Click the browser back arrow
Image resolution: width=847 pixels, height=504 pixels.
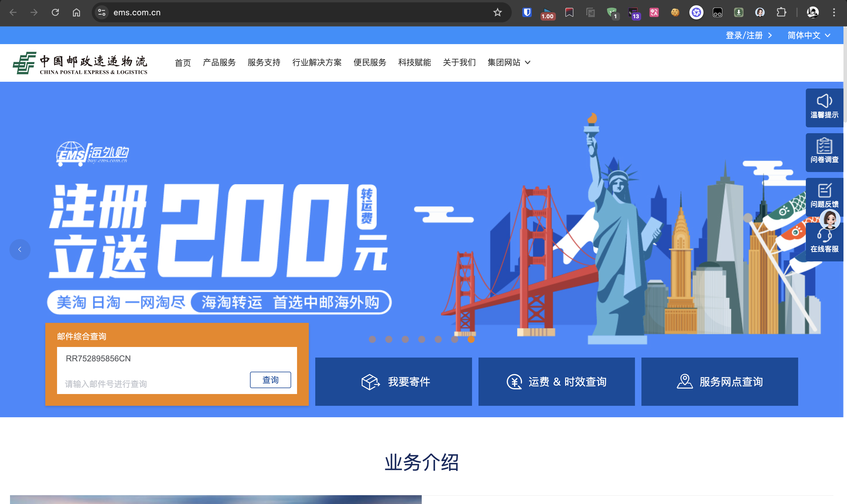click(13, 13)
